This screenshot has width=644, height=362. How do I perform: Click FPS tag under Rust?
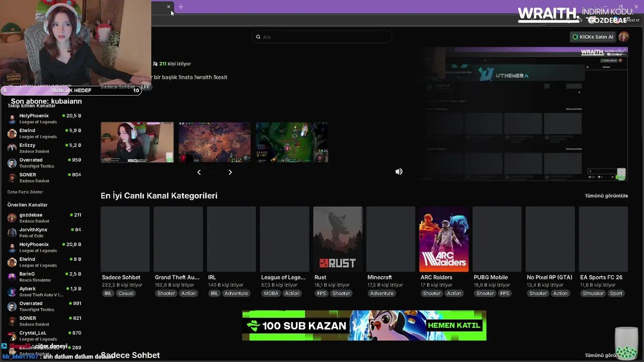pos(321,293)
